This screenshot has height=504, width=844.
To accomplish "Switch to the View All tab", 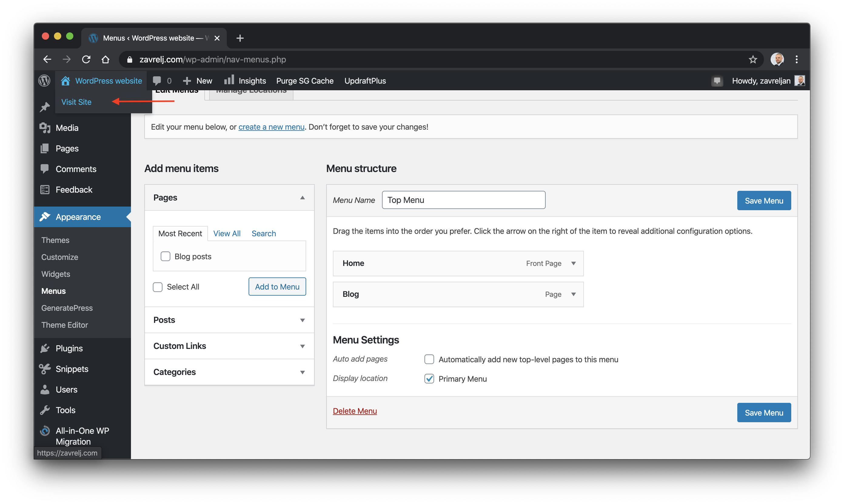I will coord(227,233).
